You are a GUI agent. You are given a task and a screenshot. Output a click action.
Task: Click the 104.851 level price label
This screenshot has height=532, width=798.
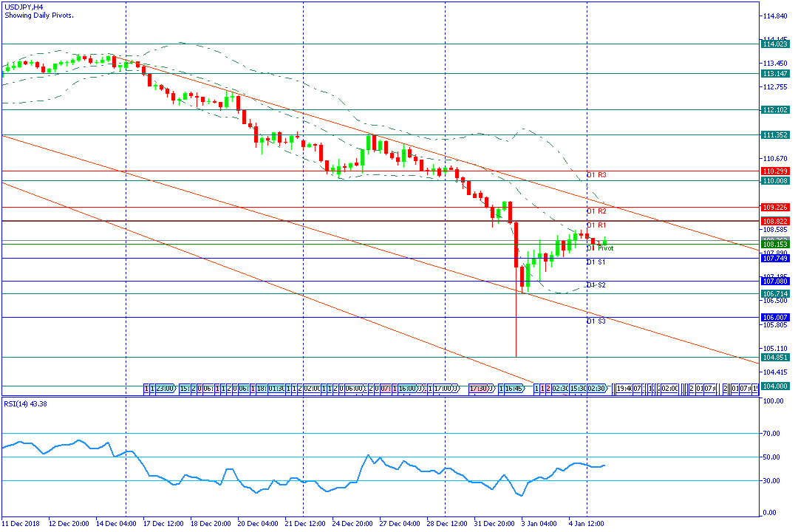pos(774,358)
